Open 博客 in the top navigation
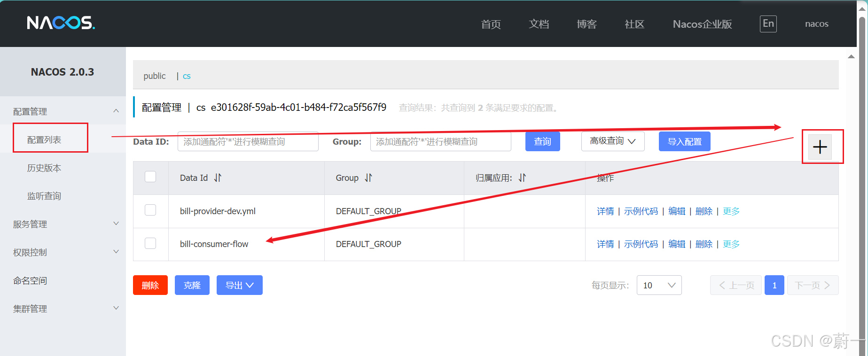Viewport: 868px width, 356px height. click(587, 24)
